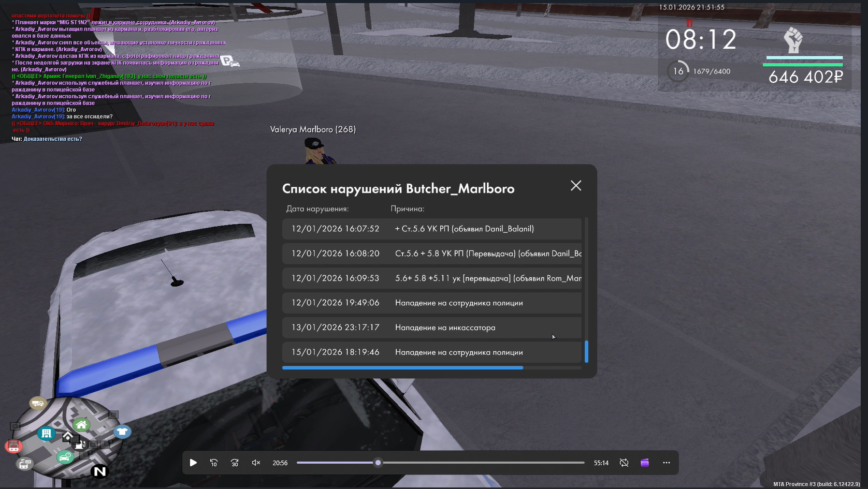Click the green car with timer icon

pos(65,456)
